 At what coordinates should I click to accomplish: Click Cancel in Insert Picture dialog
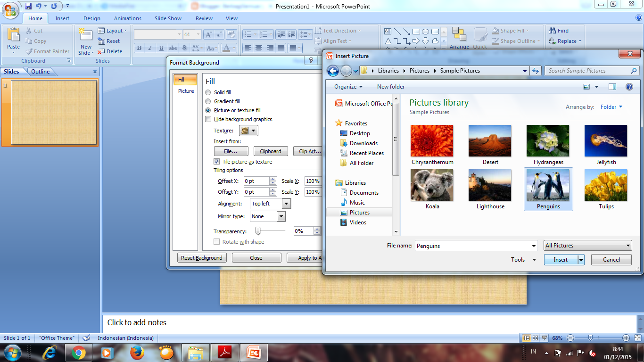click(x=611, y=260)
